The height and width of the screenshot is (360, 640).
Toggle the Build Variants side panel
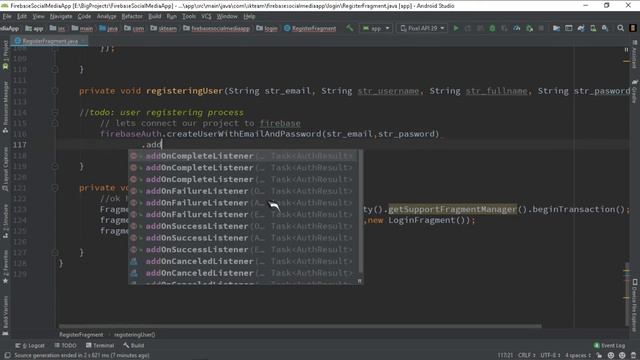pos(5,316)
